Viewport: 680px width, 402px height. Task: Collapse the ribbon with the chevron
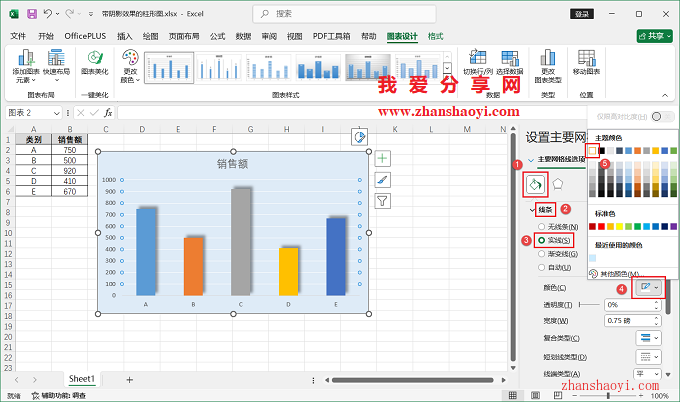pyautogui.click(x=665, y=95)
